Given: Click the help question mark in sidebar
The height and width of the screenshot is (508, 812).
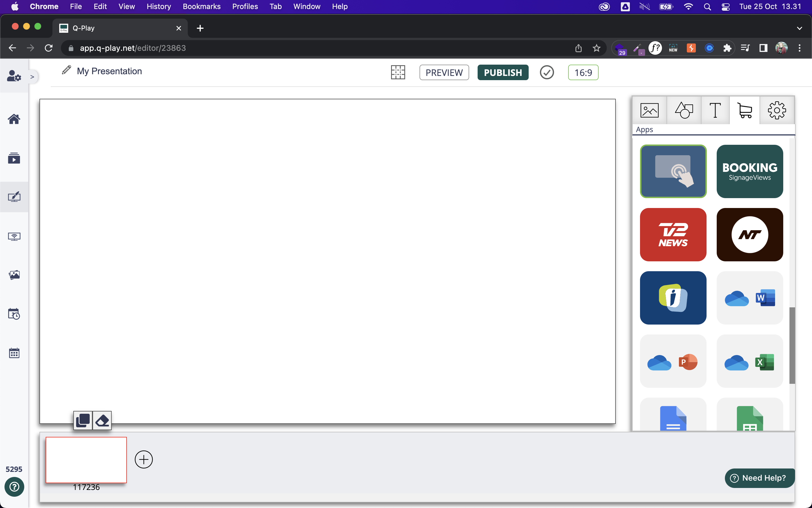Looking at the screenshot, I should click(x=14, y=487).
